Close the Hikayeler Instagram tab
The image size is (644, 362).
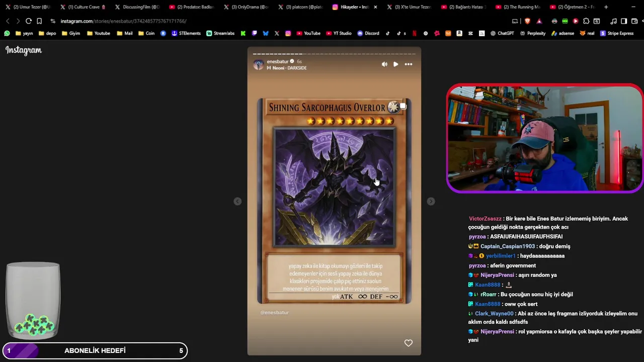tap(375, 7)
